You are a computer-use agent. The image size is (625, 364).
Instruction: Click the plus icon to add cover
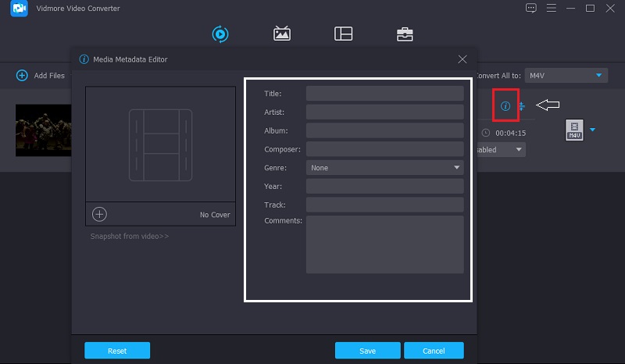[x=99, y=214]
